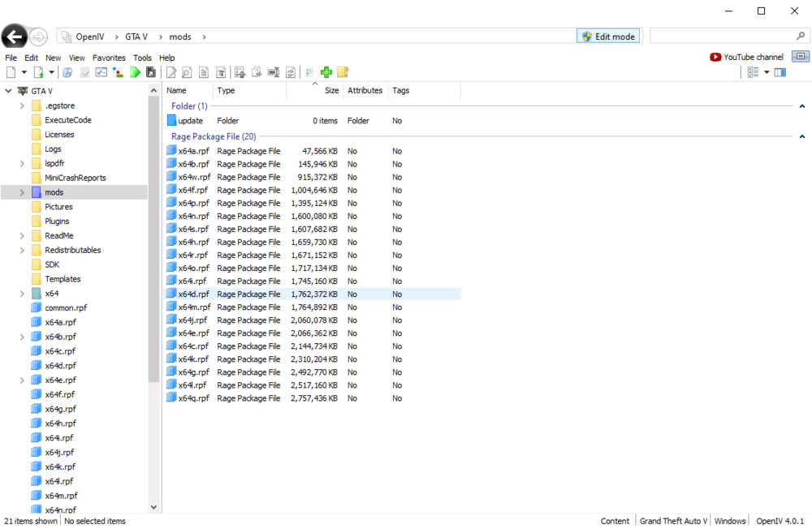812x529 pixels.
Task: Click the tree scrollbar down arrow
Action: [x=153, y=508]
